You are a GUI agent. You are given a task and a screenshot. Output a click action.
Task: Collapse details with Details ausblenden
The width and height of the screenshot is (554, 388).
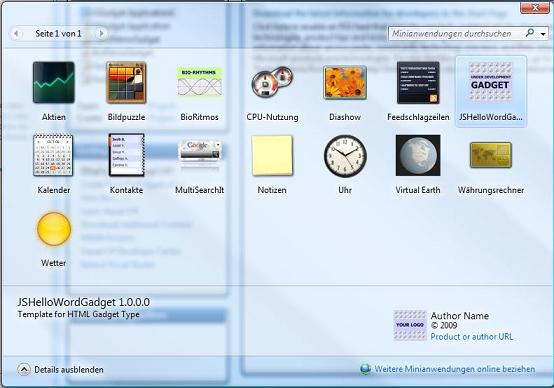point(60,370)
